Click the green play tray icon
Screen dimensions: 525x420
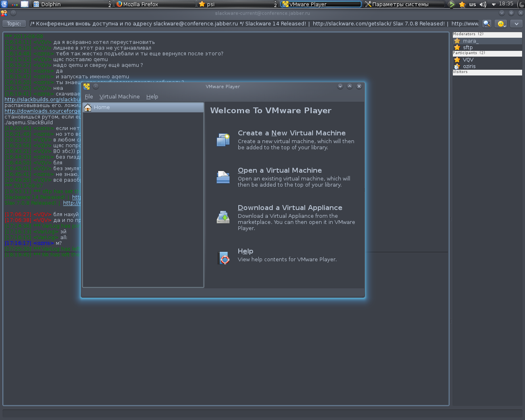pyautogui.click(x=452, y=4)
